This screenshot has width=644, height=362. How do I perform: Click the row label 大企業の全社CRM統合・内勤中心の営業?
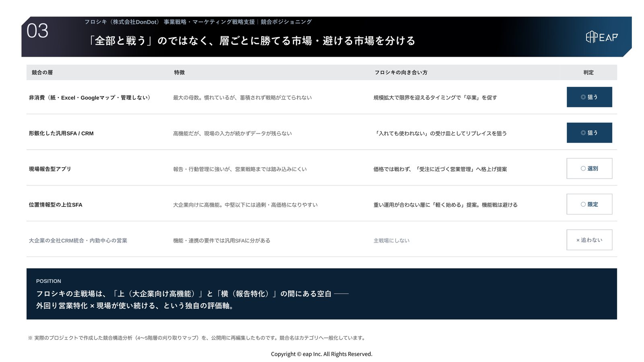[78, 241]
